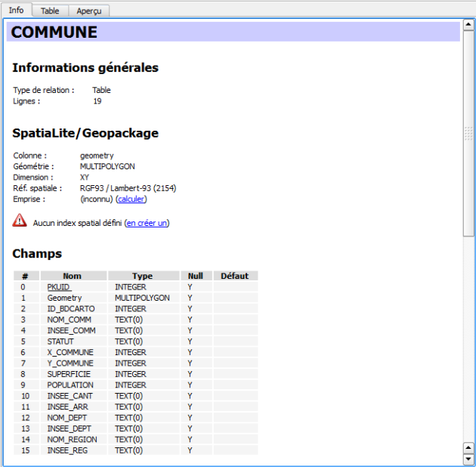Click 'en créer un' spatial index link

147,223
